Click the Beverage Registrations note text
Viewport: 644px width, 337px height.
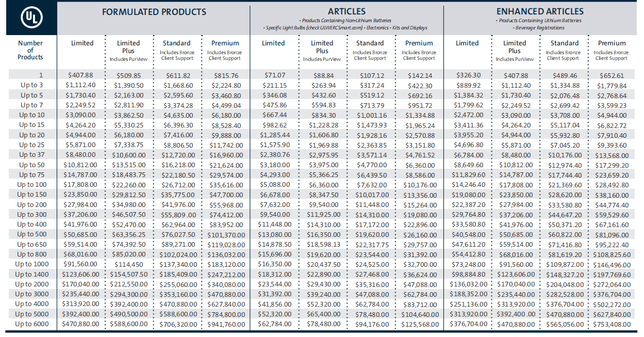540,28
